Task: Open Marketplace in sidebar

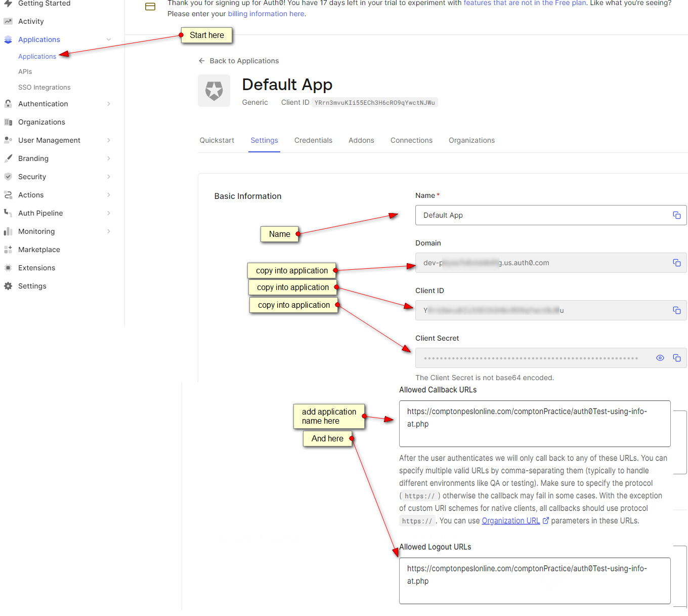Action: [39, 250]
